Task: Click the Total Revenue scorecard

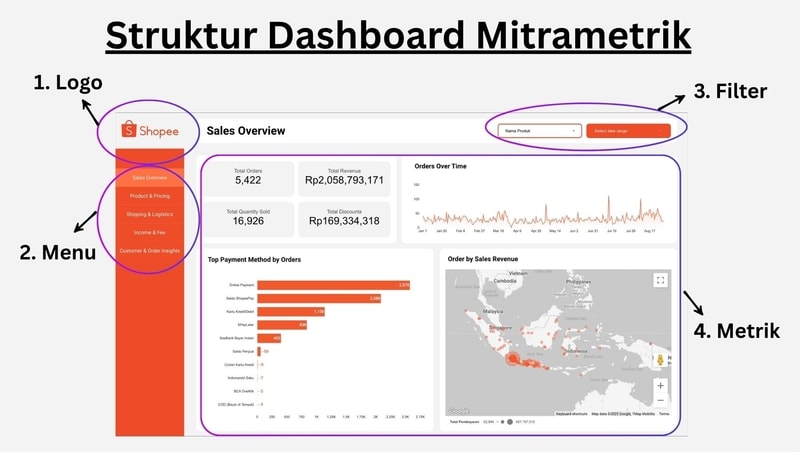Action: pos(343,176)
